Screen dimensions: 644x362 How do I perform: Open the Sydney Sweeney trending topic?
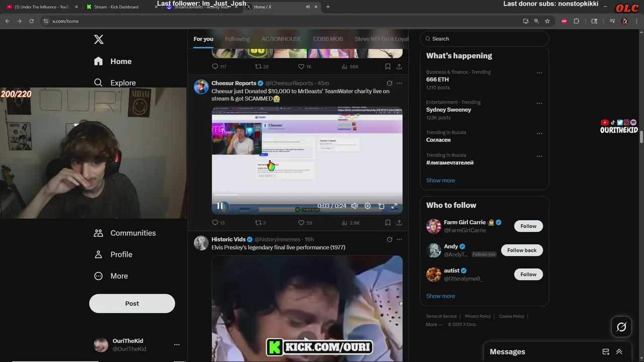click(449, 110)
